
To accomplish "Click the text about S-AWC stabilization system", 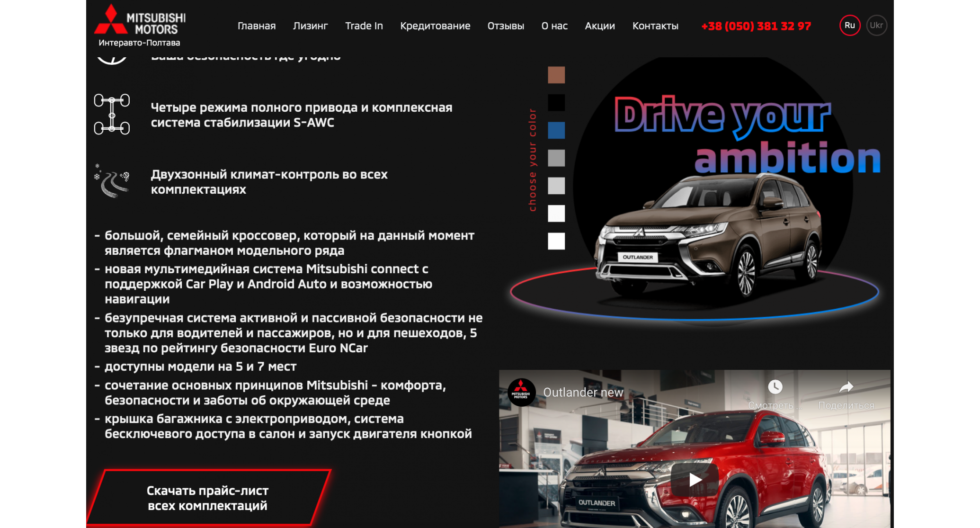I will pos(302,115).
